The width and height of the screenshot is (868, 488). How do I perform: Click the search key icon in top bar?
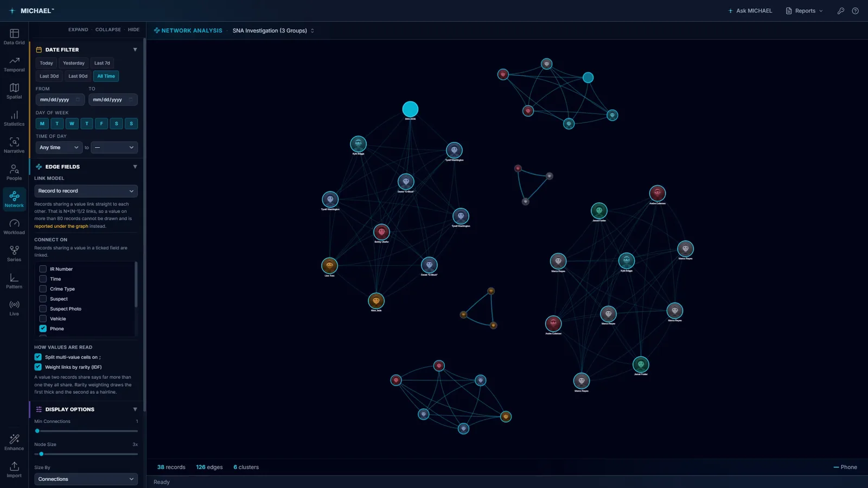[x=841, y=11]
